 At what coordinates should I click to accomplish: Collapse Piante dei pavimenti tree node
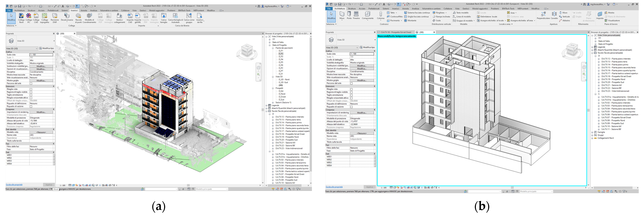click(273, 48)
